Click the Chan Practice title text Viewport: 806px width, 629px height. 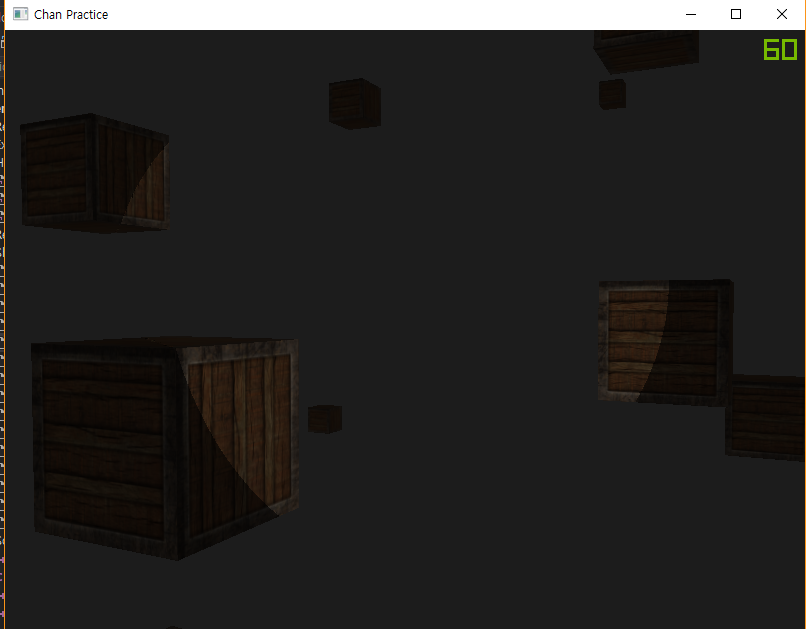tap(71, 14)
